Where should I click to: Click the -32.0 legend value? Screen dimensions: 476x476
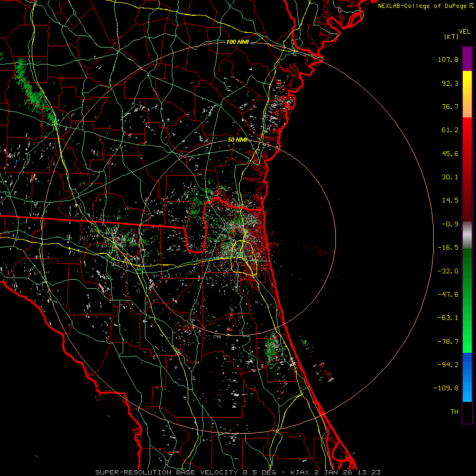pyautogui.click(x=448, y=271)
